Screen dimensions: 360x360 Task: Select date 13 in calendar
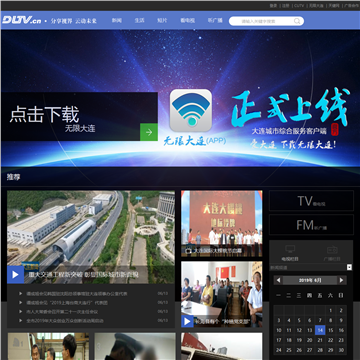click(310, 330)
